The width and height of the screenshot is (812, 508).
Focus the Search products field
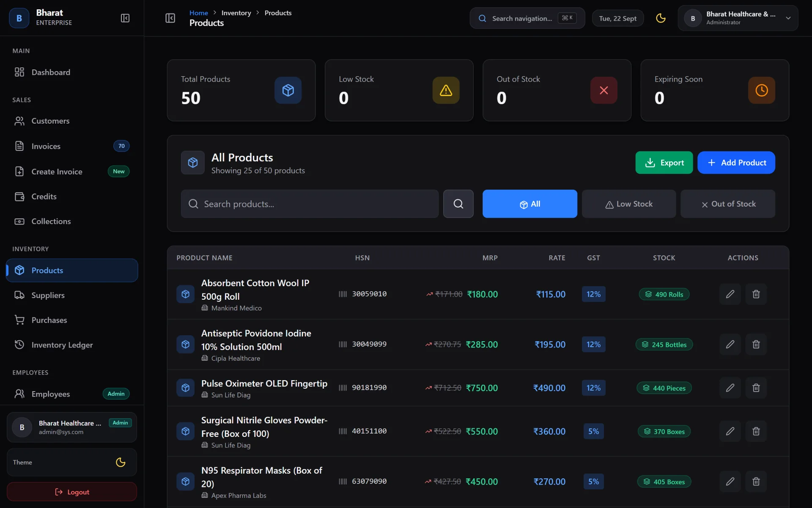(310, 204)
